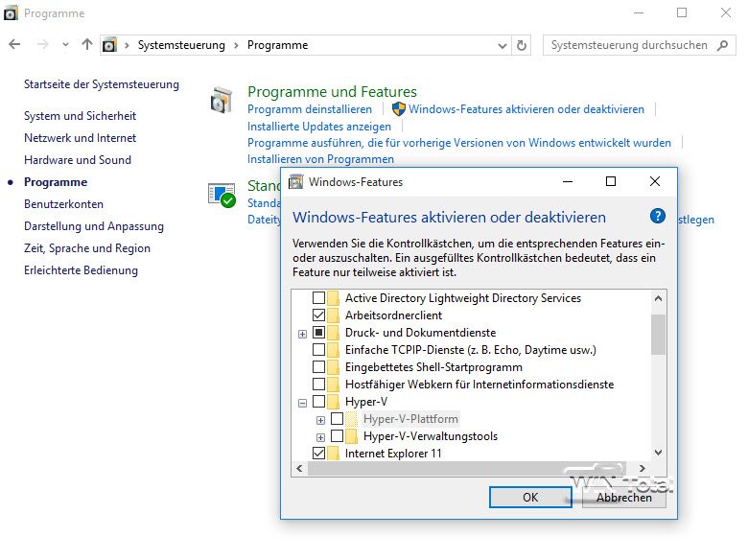The width and height of the screenshot is (748, 560).
Task: Click the Abbrechen button
Action: 624,497
